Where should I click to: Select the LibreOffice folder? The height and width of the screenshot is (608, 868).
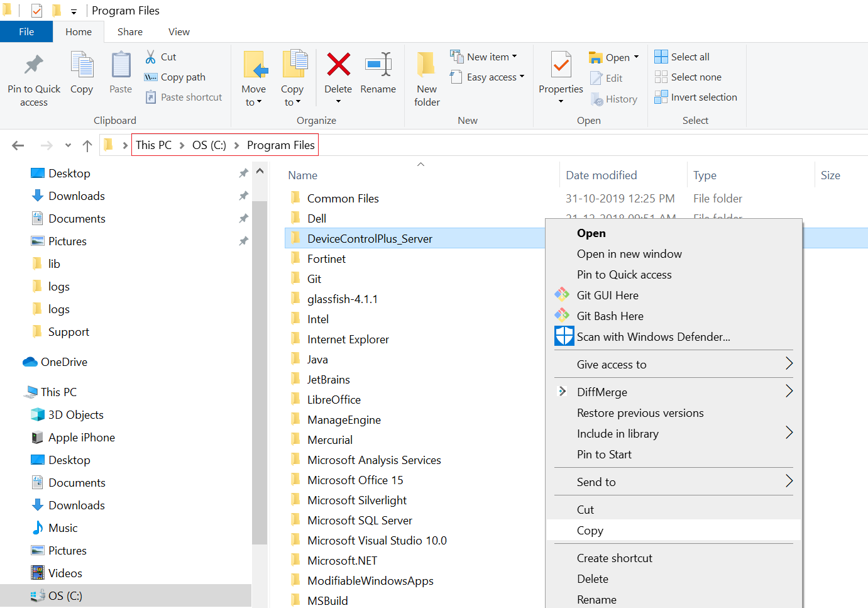click(x=334, y=399)
